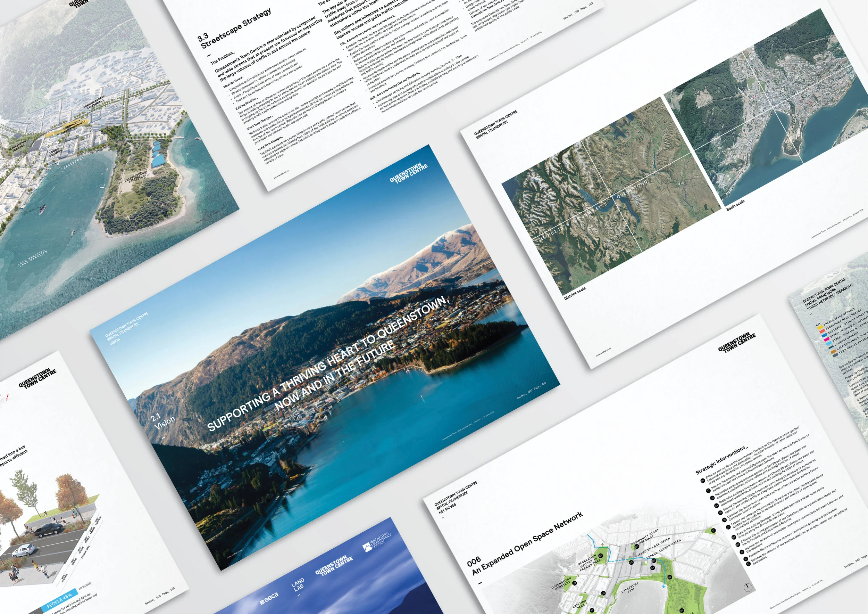Click 'KEY MOVES' page header line
This screenshot has height=614, width=868.
tap(447, 508)
